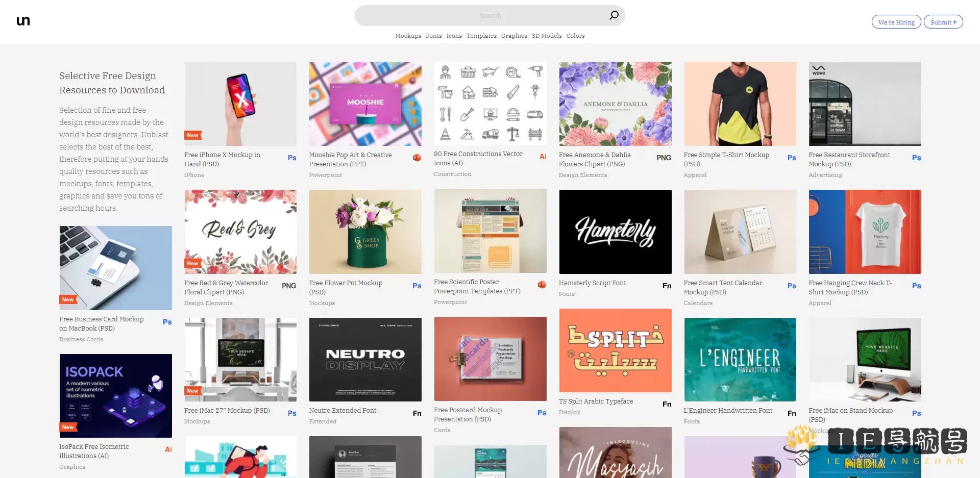Select the Free Flower Pot Mockup thumbnail
The image size is (980, 478).
click(365, 232)
